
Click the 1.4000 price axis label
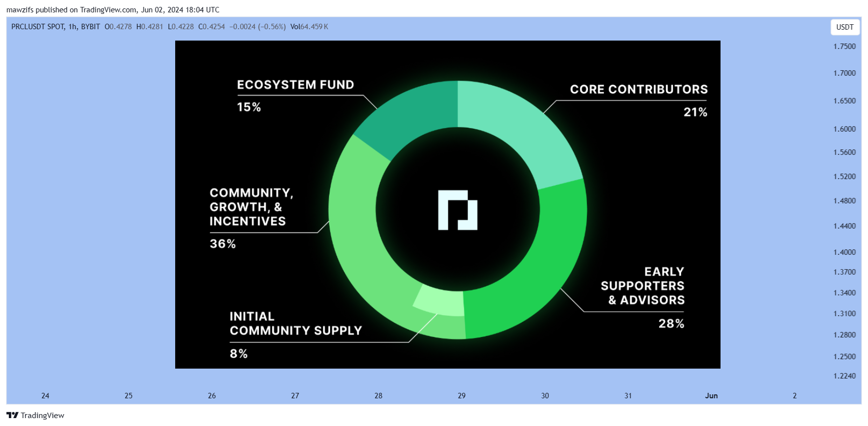[844, 252]
